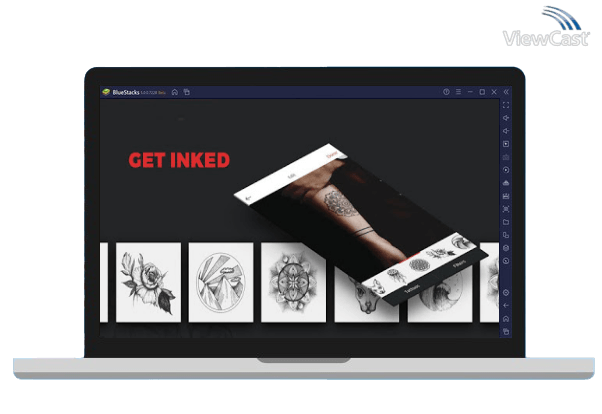
Task: Click the BlueStacks logo in title bar
Action: pyautogui.click(x=106, y=92)
